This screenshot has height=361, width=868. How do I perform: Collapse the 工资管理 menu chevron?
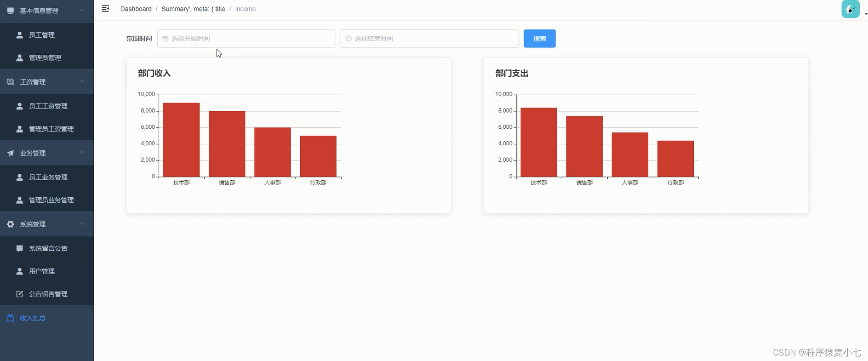coord(82,81)
